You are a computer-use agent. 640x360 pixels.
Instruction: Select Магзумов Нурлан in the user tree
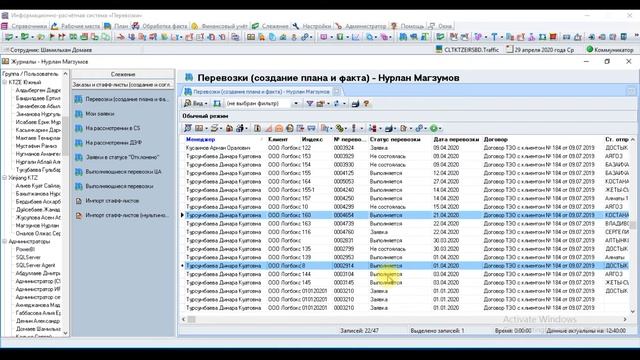coord(37,225)
